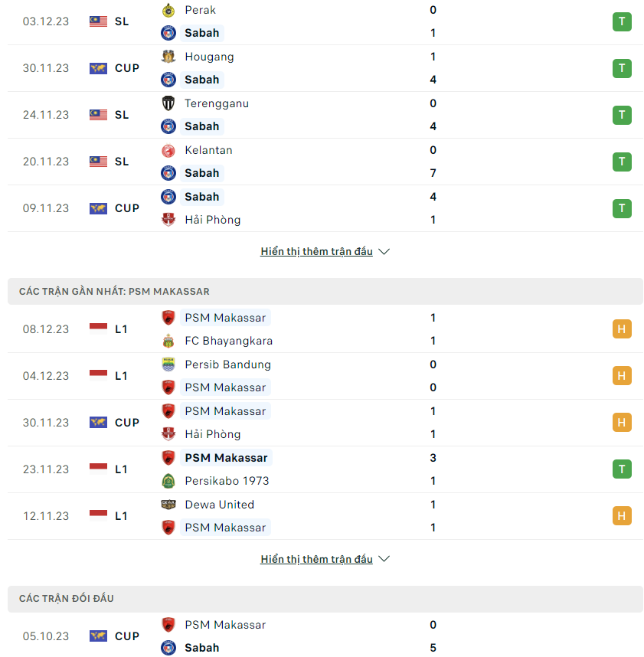This screenshot has height=657, width=644.
Task: Click the Perak team crest icon
Action: pos(168,10)
